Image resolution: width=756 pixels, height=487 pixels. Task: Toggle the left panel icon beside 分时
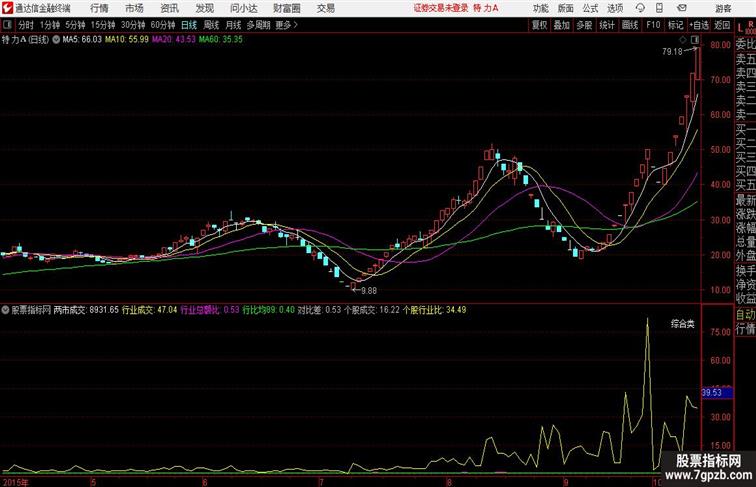(7, 25)
